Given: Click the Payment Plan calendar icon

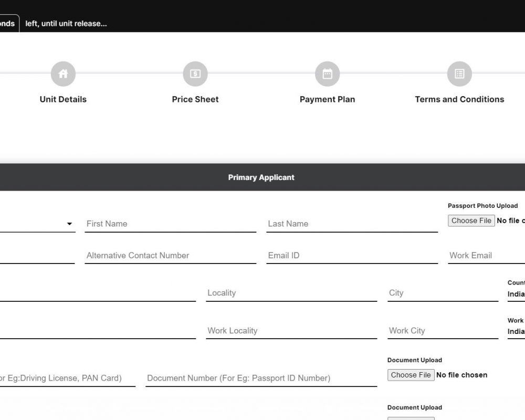Looking at the screenshot, I should pyautogui.click(x=328, y=73).
